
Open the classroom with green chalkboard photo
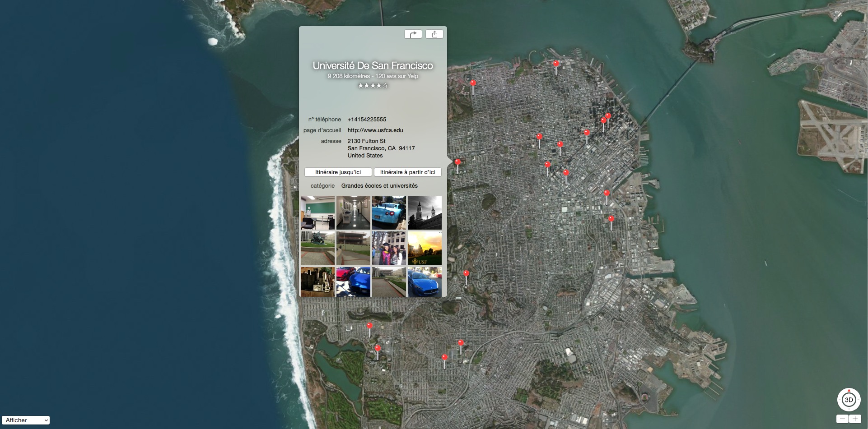click(x=318, y=213)
